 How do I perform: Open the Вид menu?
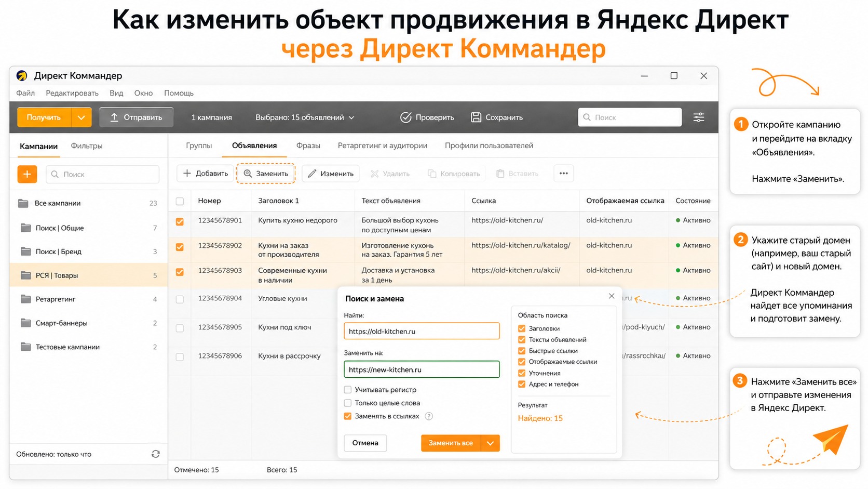[x=116, y=93]
